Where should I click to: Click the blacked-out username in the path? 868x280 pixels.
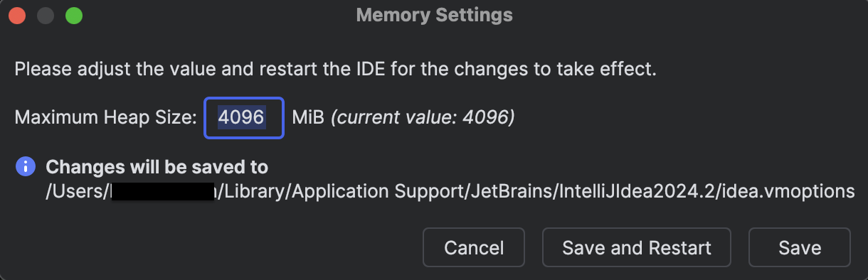tap(163, 191)
